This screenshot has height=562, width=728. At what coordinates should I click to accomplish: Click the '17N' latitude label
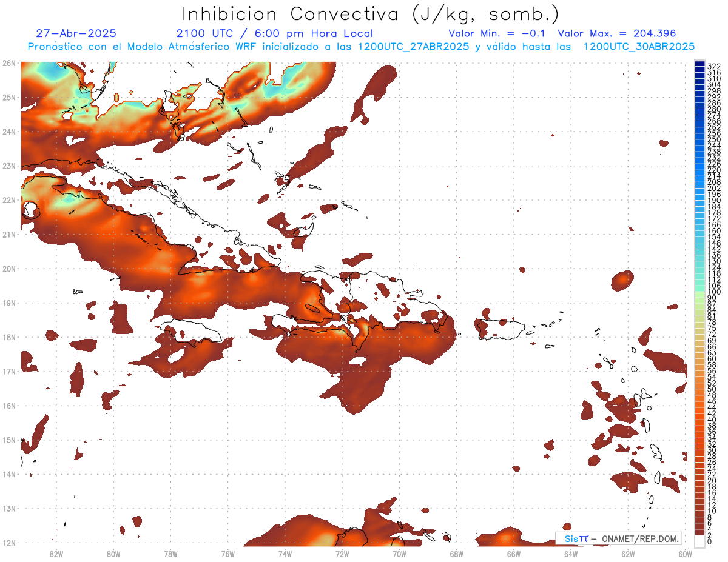[8, 371]
